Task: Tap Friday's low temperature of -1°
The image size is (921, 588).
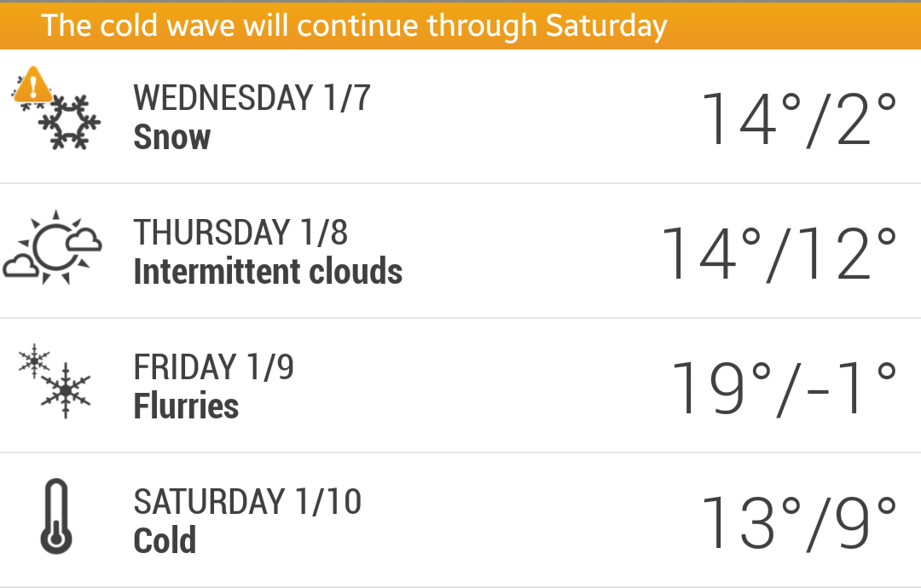Action: (851, 388)
